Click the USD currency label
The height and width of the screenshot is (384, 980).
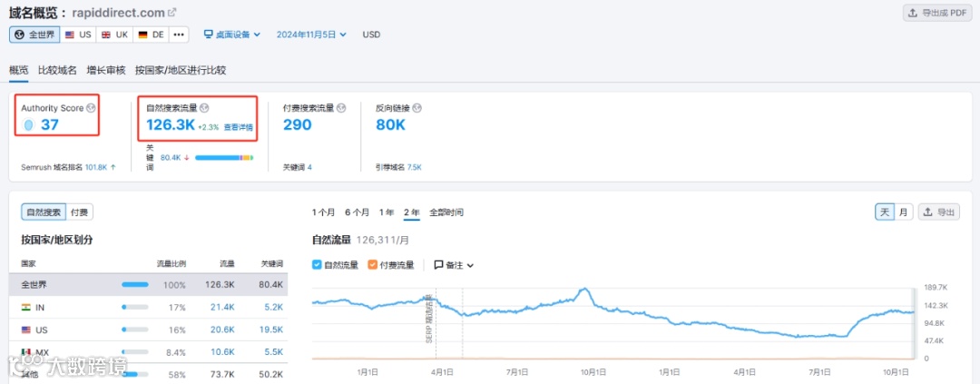coord(371,34)
